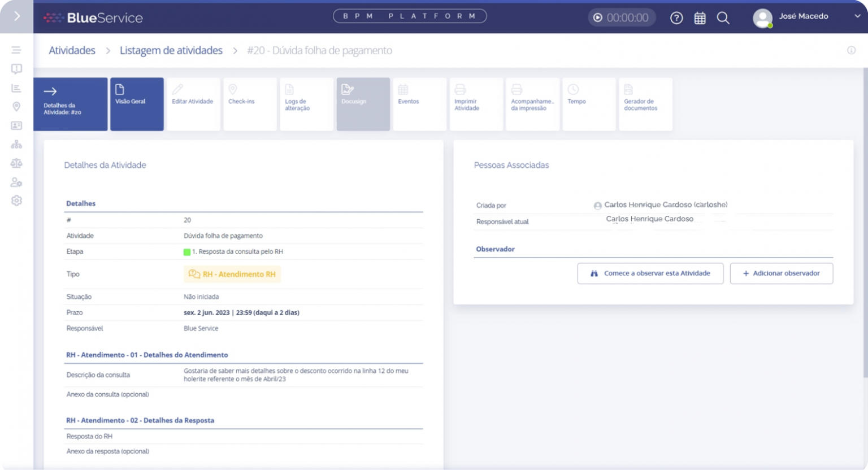Expand the José Macedo user dropdown
This screenshot has width=868, height=470.
(x=857, y=16)
